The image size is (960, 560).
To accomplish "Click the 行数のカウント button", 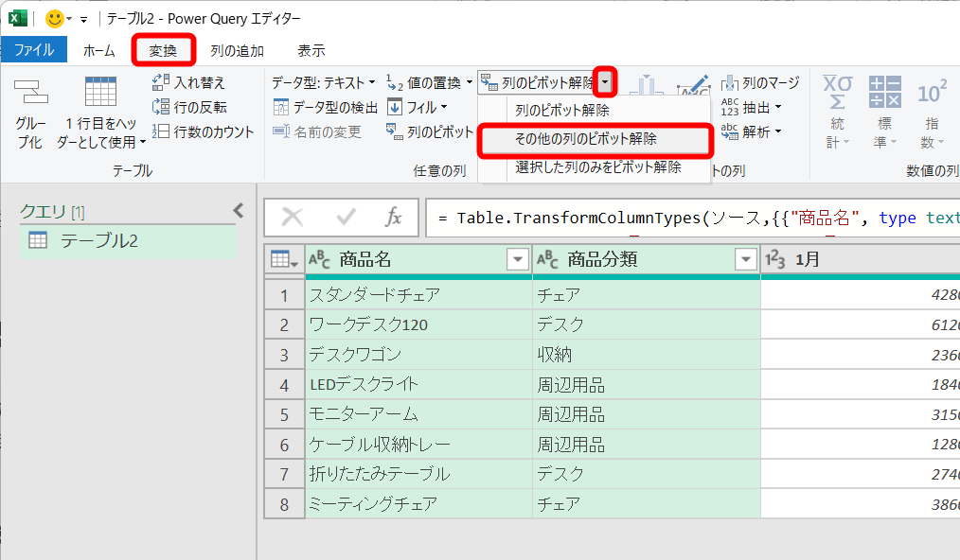I will pyautogui.click(x=203, y=131).
